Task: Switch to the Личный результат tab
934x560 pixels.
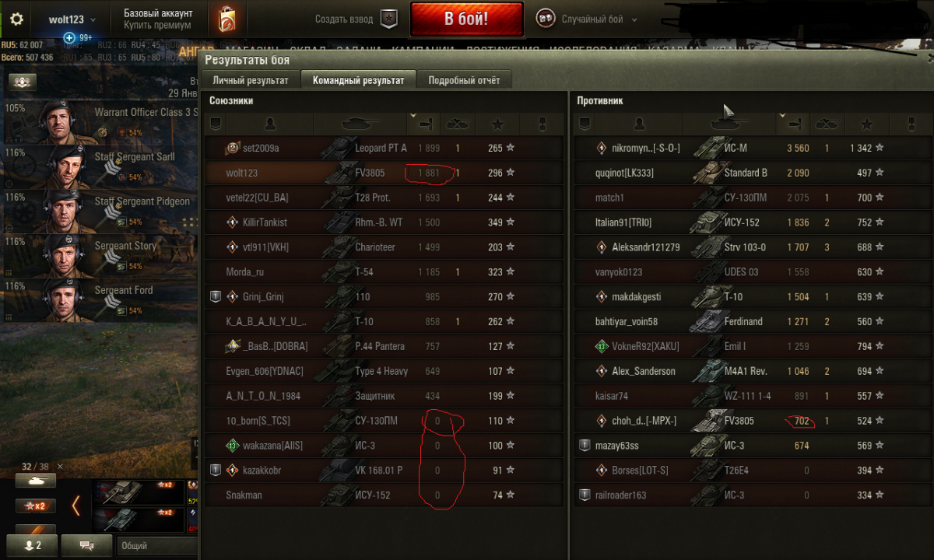Action: click(251, 80)
